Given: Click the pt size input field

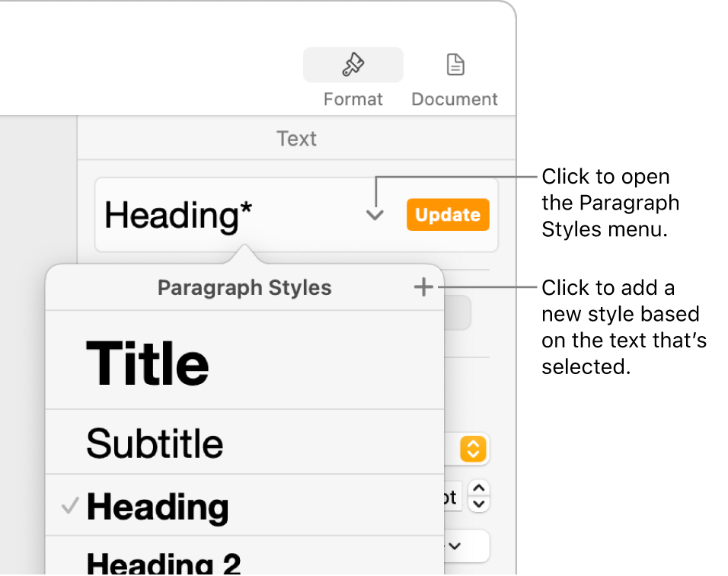Looking at the screenshot, I should pos(451,498).
